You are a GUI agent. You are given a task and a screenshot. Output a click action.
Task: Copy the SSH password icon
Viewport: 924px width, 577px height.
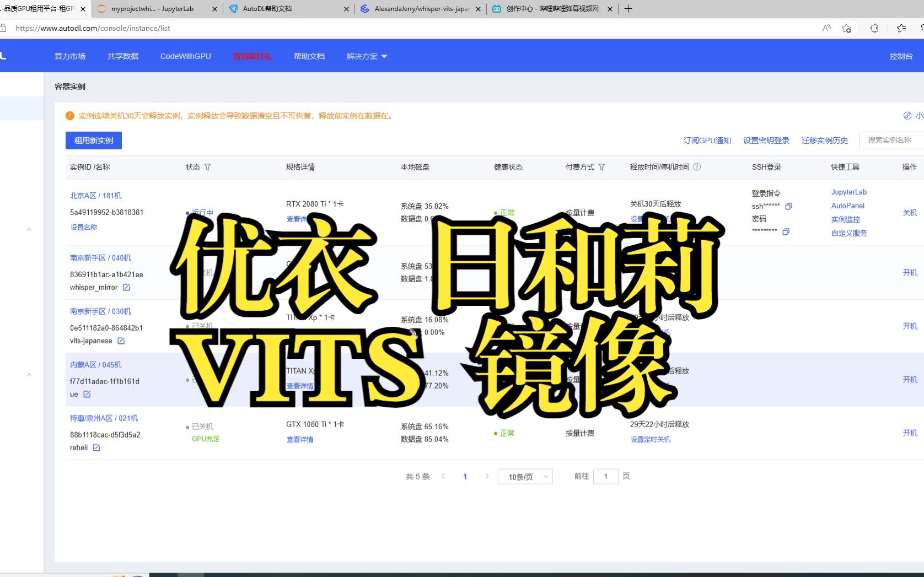pos(786,231)
